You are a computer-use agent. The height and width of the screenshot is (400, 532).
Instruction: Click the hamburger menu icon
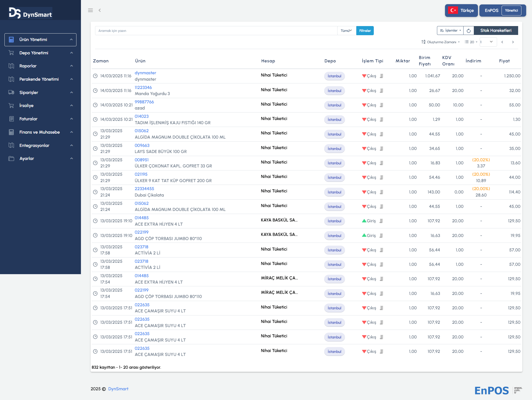tap(90, 10)
